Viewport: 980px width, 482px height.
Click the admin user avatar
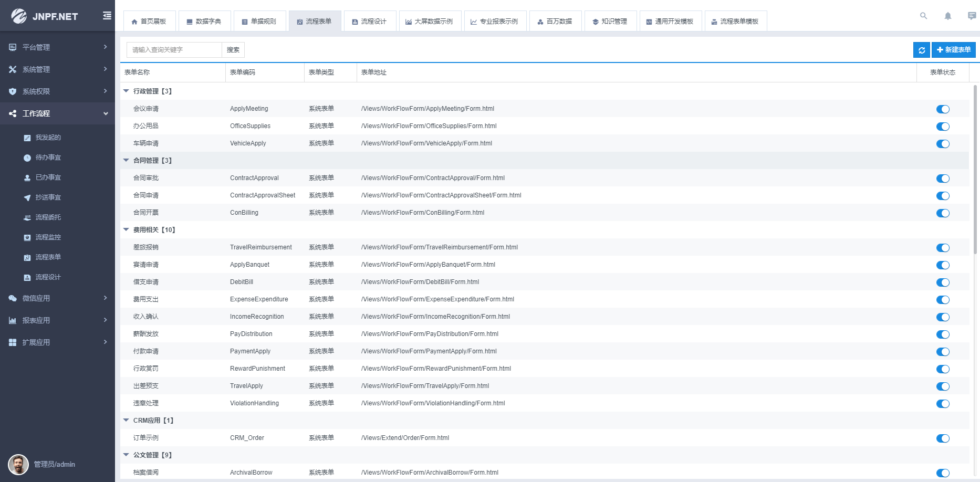(18, 464)
